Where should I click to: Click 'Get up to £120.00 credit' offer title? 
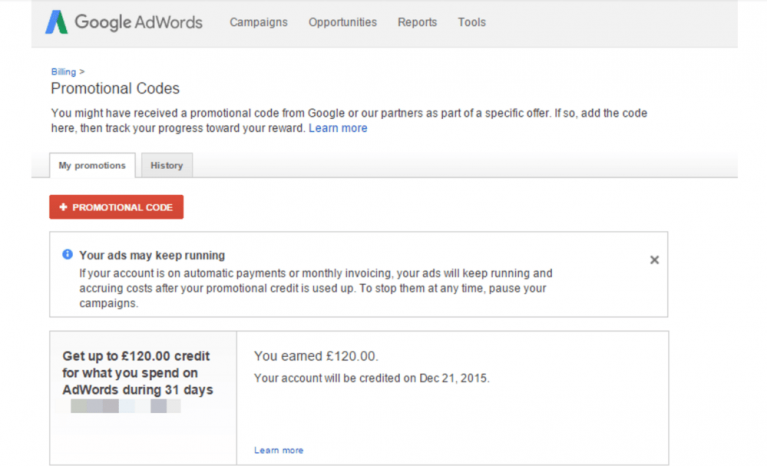[137, 373]
